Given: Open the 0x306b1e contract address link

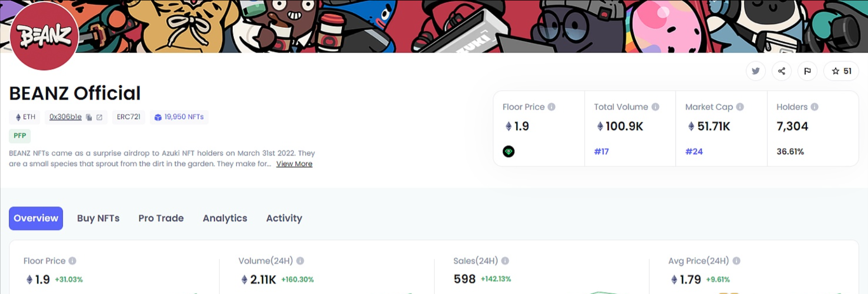Looking at the screenshot, I should [x=65, y=117].
